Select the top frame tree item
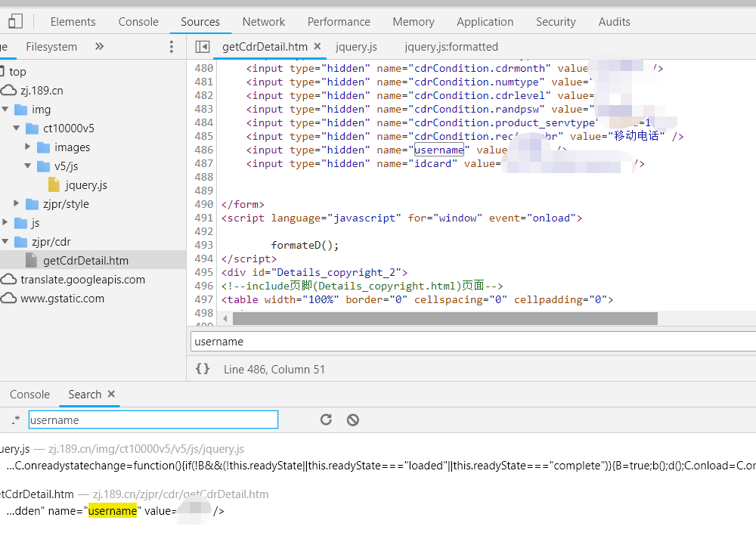 pos(17,72)
